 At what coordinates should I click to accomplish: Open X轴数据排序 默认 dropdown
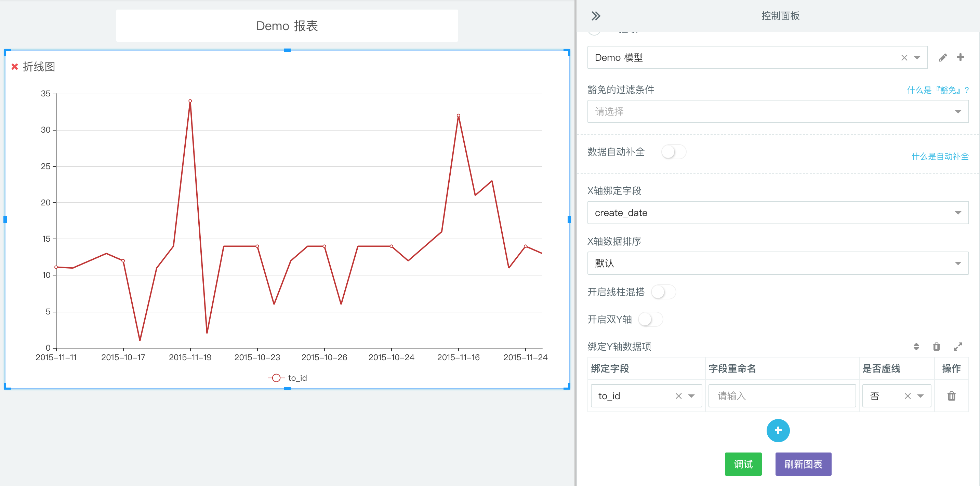pyautogui.click(x=778, y=263)
